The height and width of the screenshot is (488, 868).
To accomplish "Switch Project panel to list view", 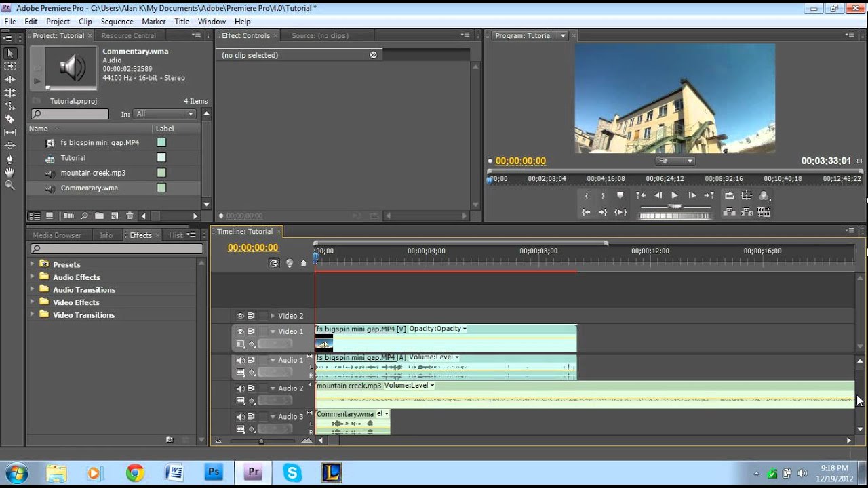I will coord(35,216).
